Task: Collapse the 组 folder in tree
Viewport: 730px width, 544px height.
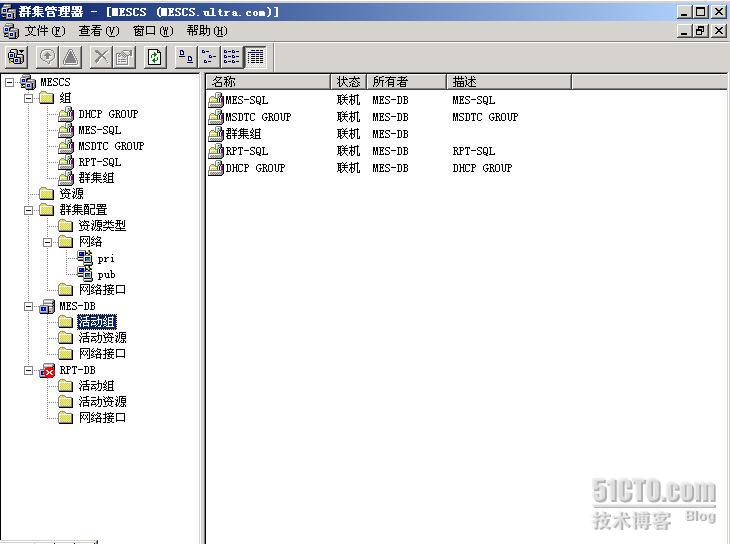Action: click(x=28, y=98)
